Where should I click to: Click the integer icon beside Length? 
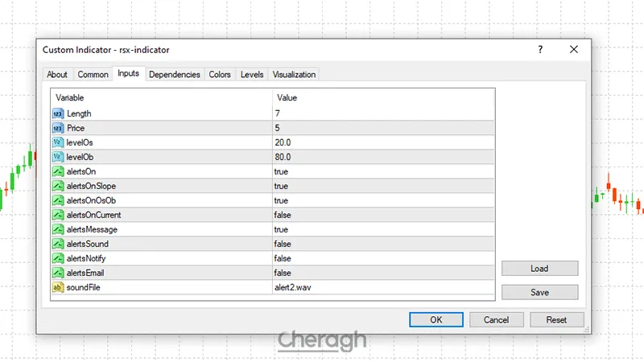58,113
